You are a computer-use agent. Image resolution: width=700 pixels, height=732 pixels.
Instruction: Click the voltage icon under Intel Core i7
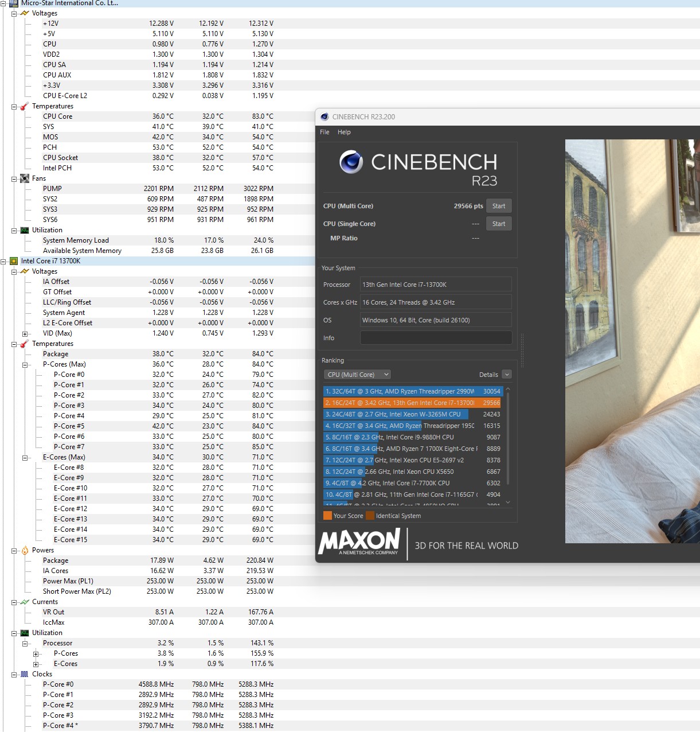coord(25,271)
